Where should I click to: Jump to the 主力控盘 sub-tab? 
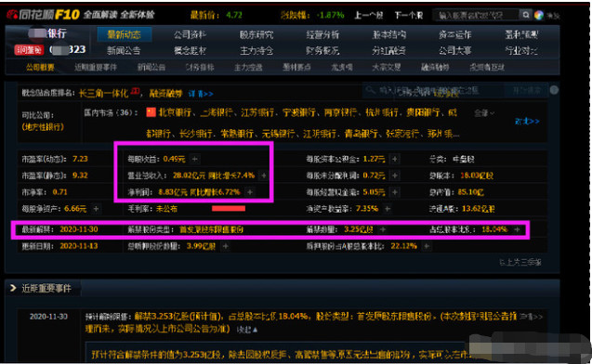(248, 68)
